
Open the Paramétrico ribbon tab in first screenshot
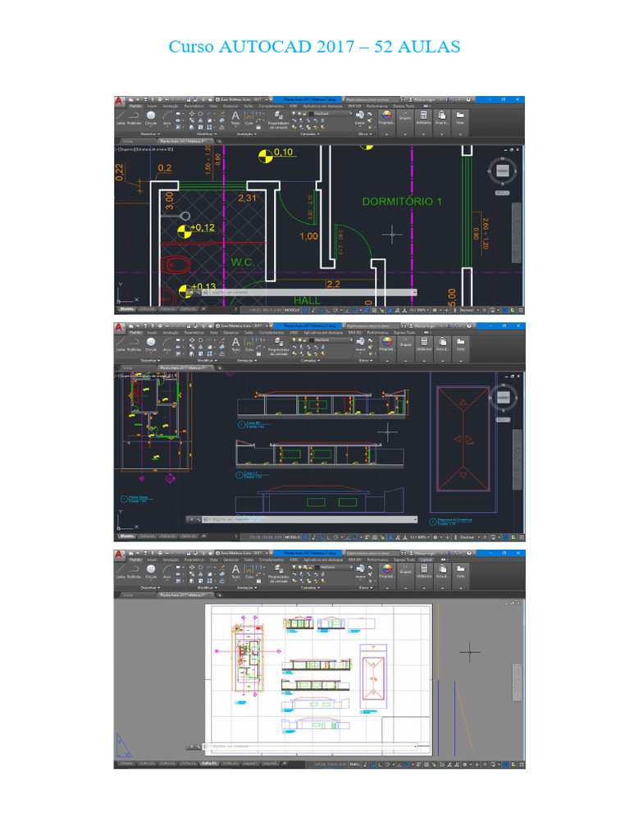(194, 106)
